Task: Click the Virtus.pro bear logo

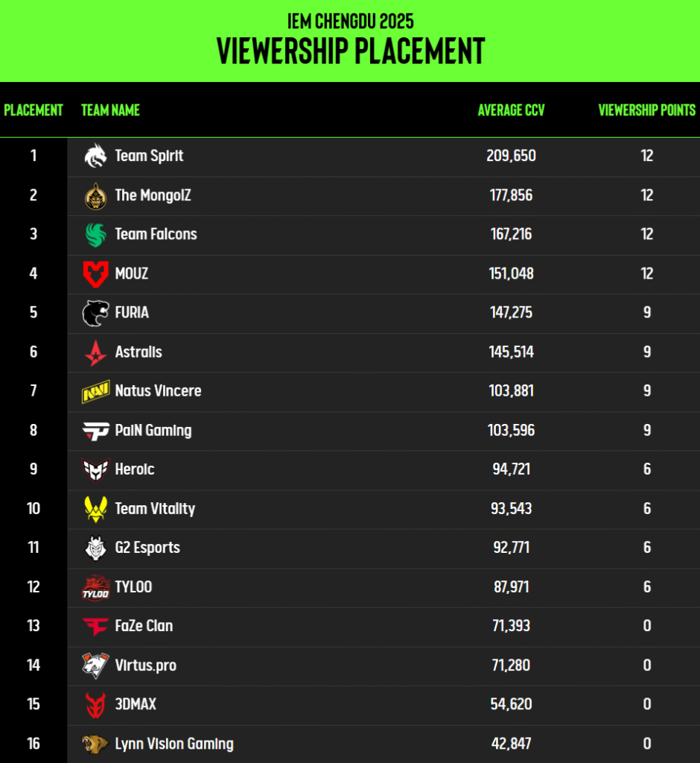Action: [x=95, y=665]
